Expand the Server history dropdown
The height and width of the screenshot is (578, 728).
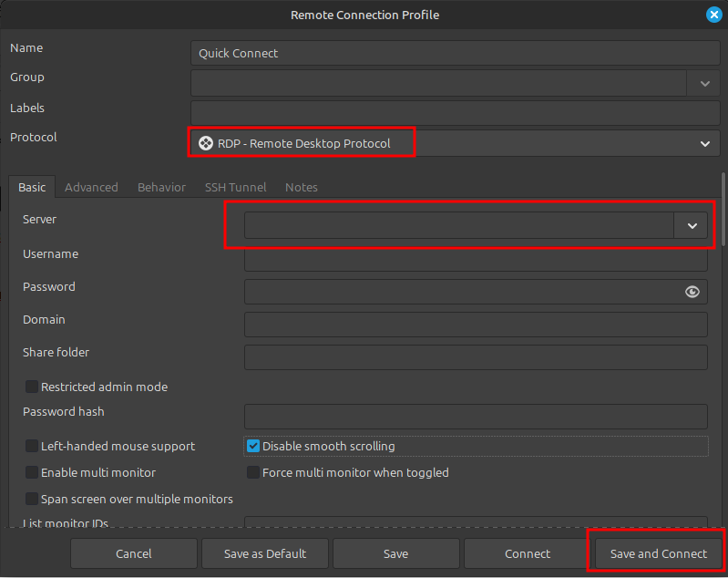pyautogui.click(x=692, y=225)
